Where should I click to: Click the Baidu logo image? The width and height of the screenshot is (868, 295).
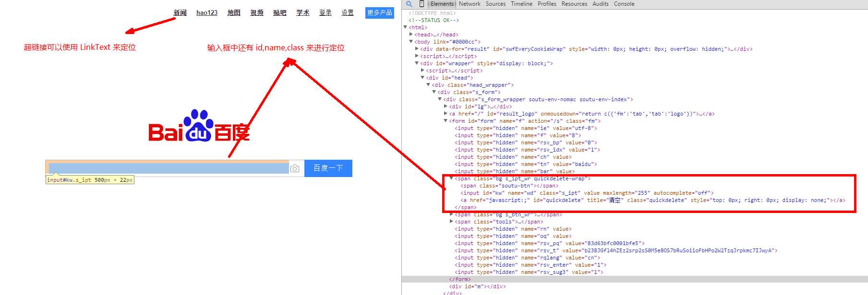click(x=199, y=126)
